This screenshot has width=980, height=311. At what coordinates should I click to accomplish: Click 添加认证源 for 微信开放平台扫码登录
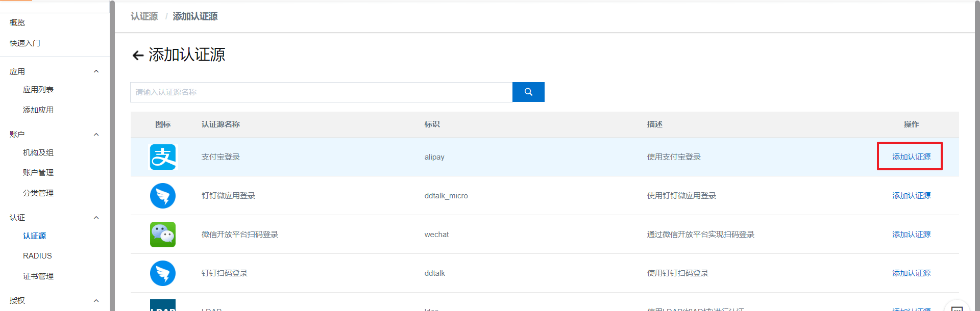(911, 235)
